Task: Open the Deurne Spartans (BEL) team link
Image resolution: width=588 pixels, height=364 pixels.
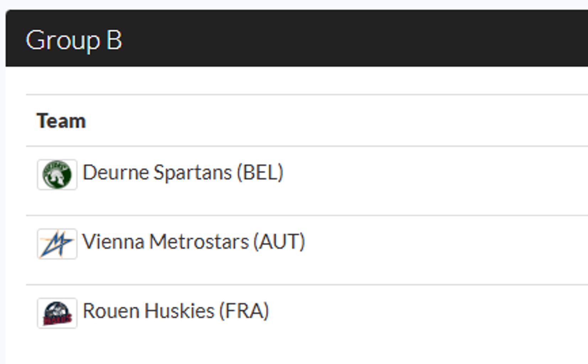Action: click(183, 173)
